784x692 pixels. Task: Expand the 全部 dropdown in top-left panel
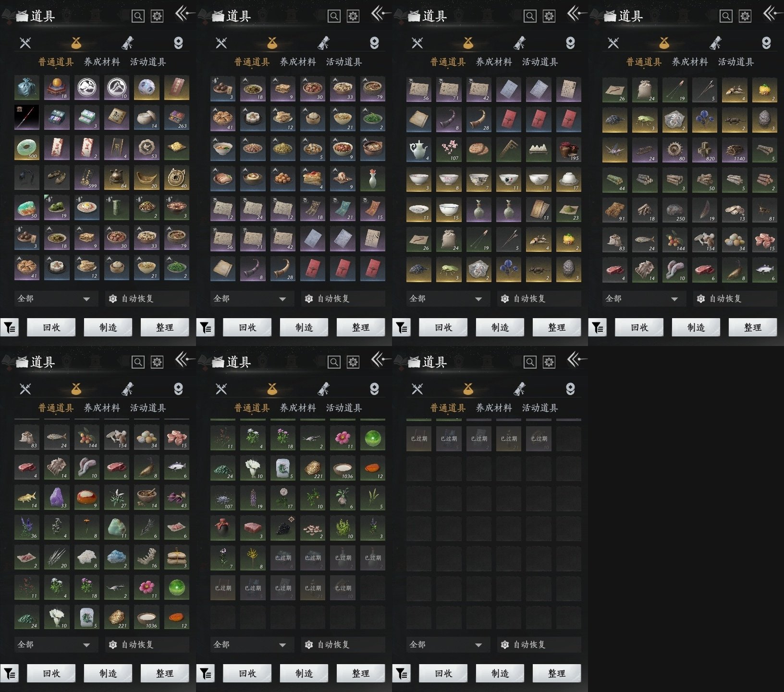pos(54,298)
